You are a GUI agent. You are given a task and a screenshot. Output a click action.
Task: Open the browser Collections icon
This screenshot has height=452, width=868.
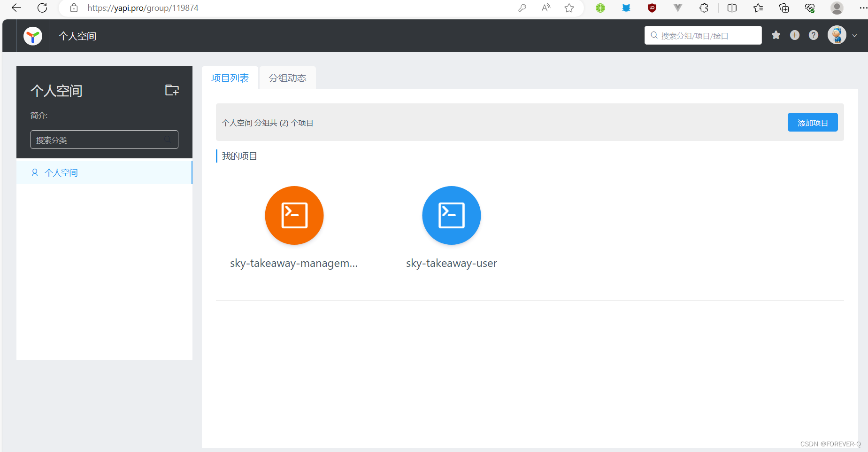point(784,8)
